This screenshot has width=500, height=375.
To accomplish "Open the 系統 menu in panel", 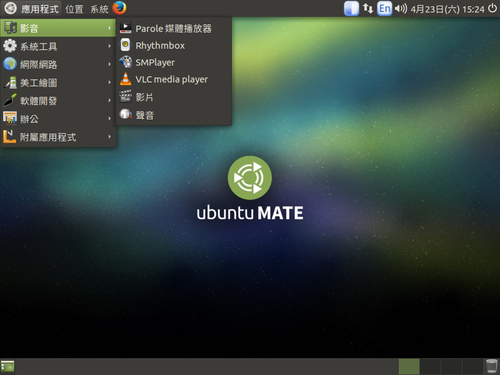I will coord(99,9).
